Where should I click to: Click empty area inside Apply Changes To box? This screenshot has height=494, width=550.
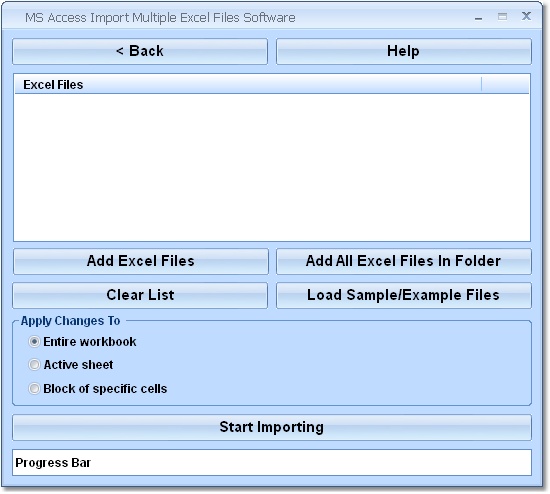[x=351, y=365]
